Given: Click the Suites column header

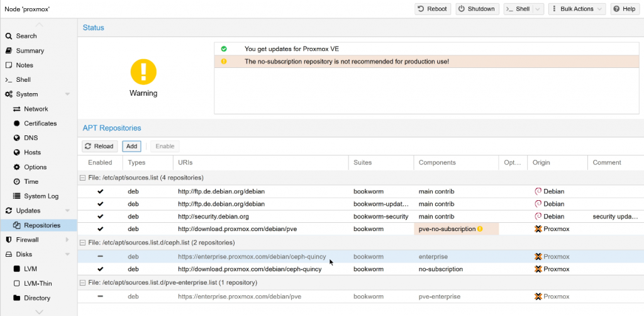Looking at the screenshot, I should pyautogui.click(x=381, y=163).
